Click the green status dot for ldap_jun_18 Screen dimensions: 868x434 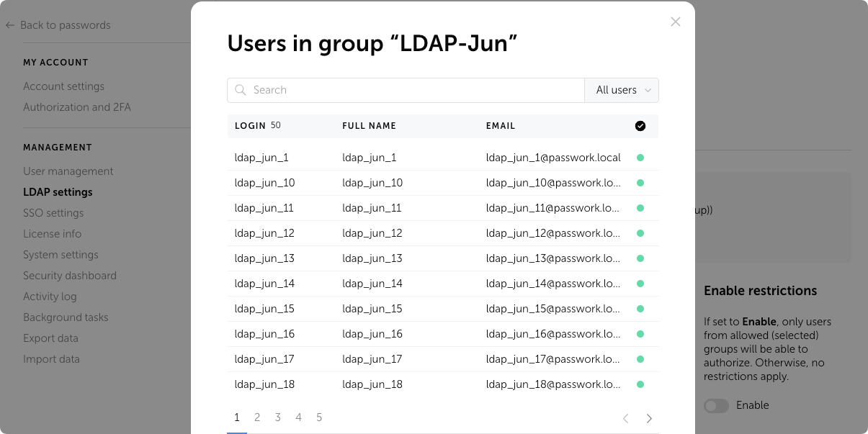[640, 384]
